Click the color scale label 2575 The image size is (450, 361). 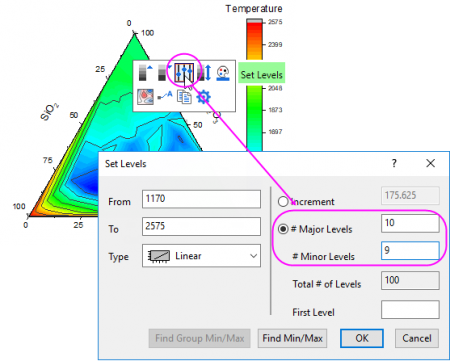(x=275, y=22)
